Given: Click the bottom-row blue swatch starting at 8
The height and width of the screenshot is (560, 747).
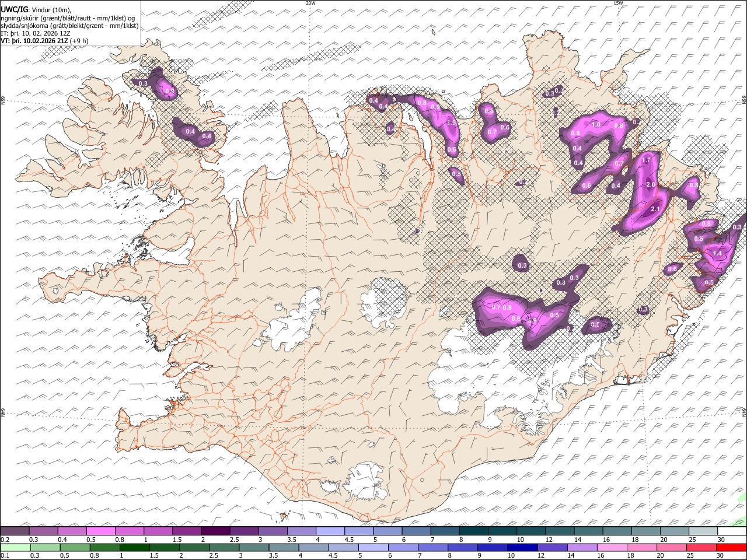Looking at the screenshot, I should point(463,547).
